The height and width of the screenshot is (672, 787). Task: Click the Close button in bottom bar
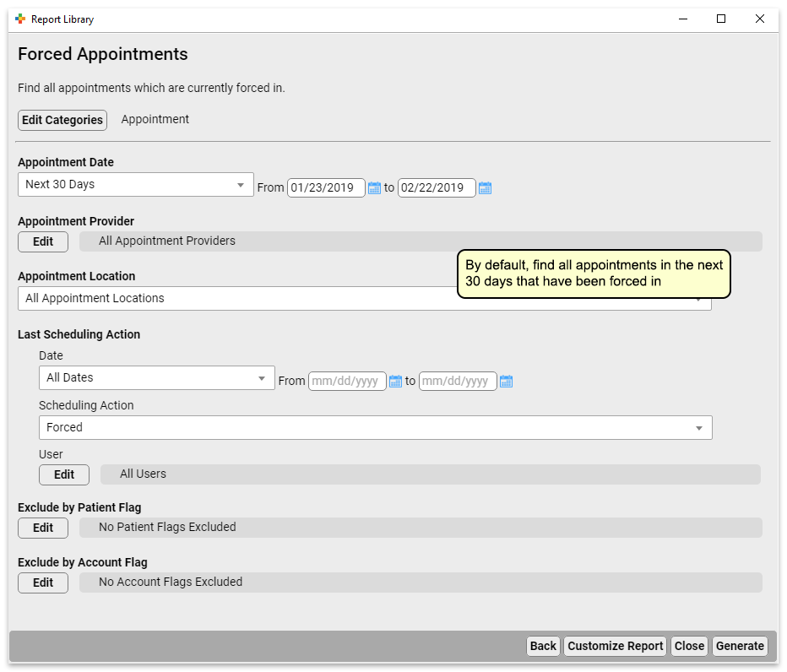pyautogui.click(x=689, y=646)
